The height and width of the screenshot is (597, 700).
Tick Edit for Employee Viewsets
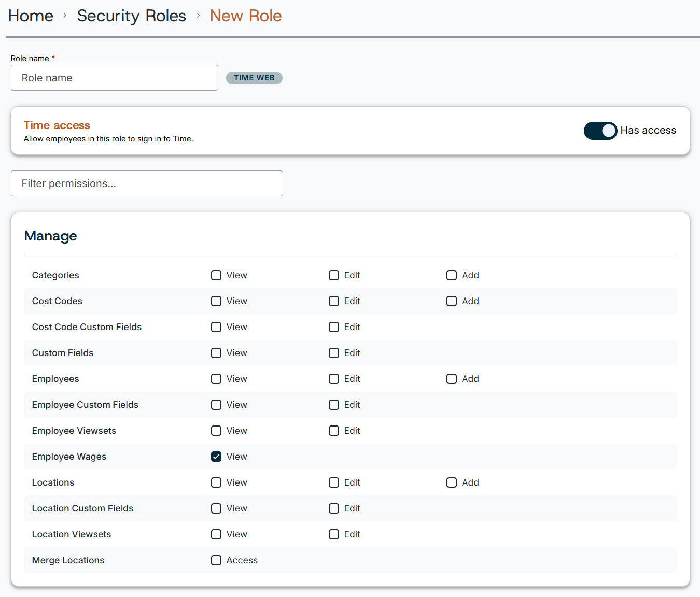(x=334, y=431)
